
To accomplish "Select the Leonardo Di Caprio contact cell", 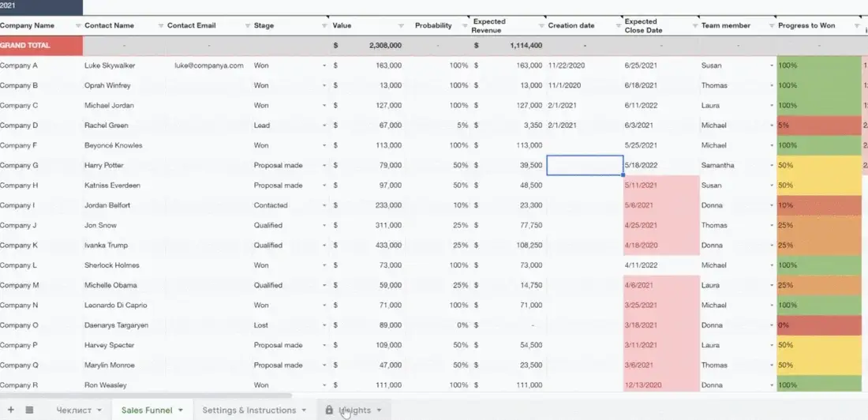I will click(x=124, y=306).
